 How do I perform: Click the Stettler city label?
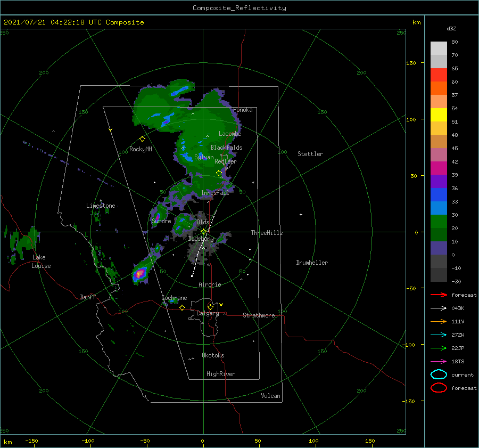tap(310, 154)
